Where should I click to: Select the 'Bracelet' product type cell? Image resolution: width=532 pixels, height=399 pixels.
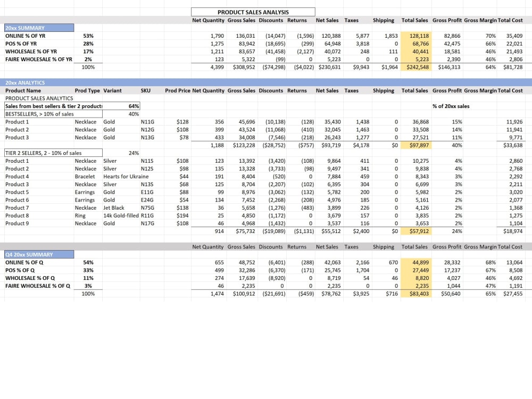pyautogui.click(x=85, y=176)
